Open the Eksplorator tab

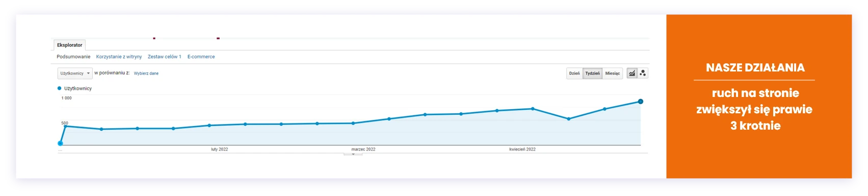click(70, 45)
